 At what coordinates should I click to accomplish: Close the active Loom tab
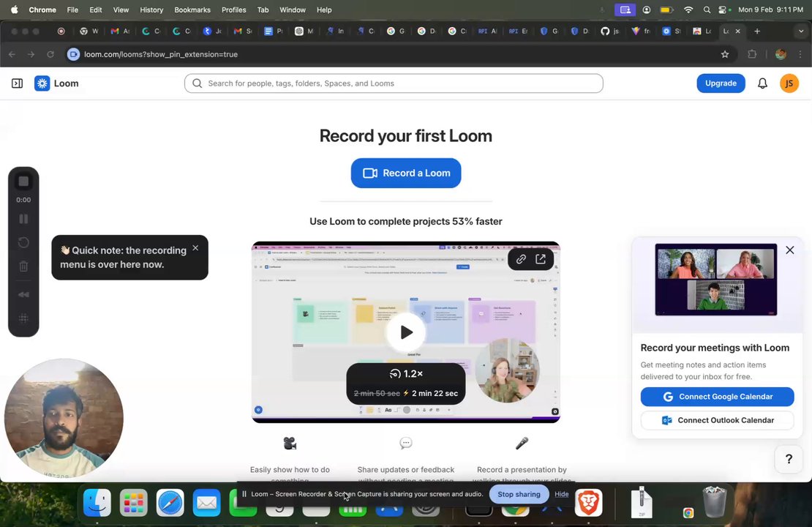pos(738,31)
